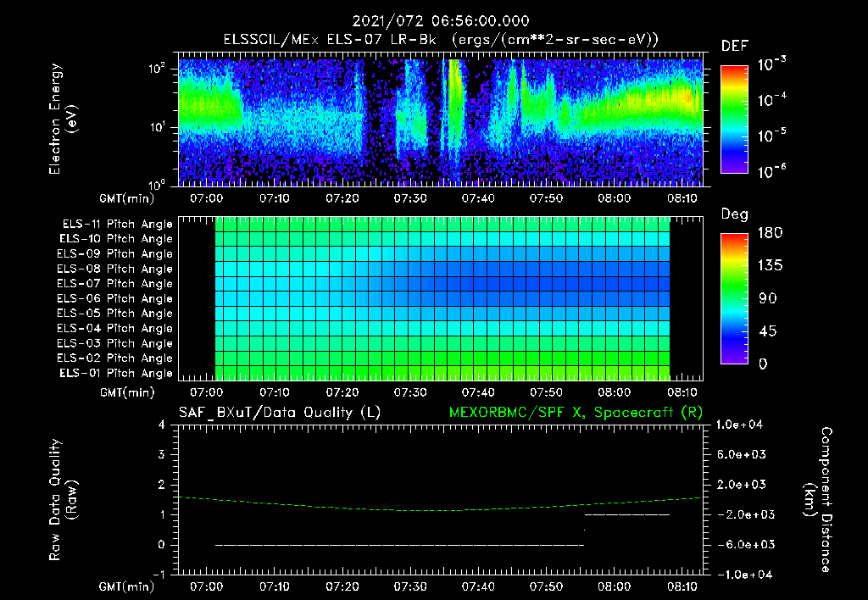The height and width of the screenshot is (600, 868).
Task: Select the ELS-04 Pitch Angle row label
Action: 114,328
